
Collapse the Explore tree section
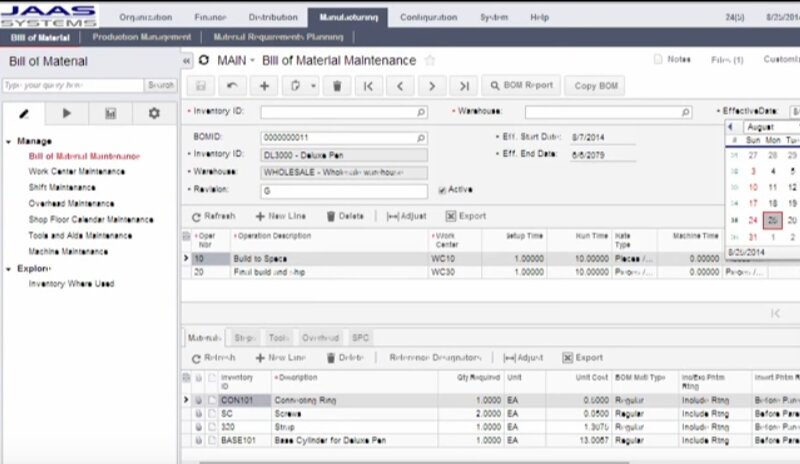8,268
